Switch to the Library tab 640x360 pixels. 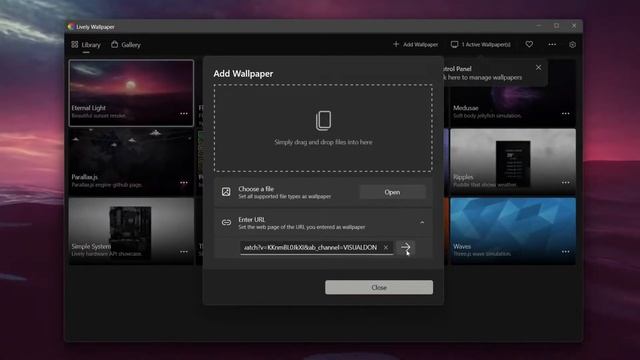[x=86, y=45]
